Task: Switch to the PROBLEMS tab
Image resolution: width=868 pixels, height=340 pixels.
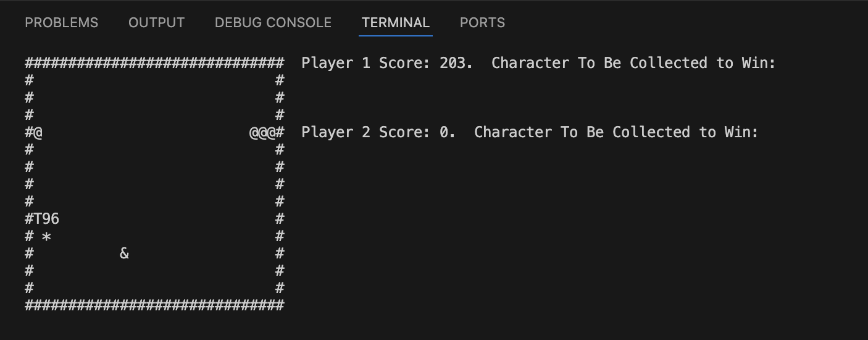Action: click(61, 23)
